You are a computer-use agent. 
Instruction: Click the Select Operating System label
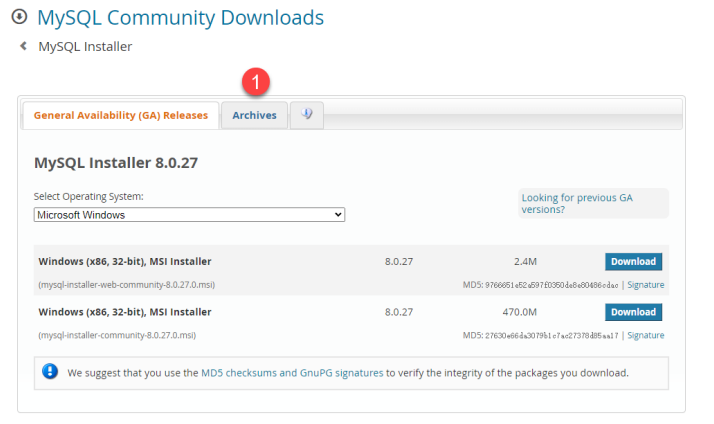tap(88, 196)
